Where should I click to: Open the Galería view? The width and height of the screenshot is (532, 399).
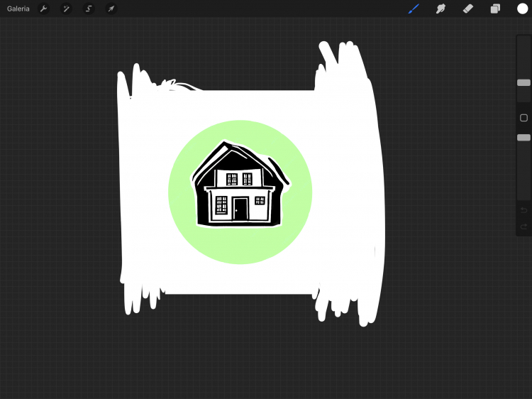point(18,9)
